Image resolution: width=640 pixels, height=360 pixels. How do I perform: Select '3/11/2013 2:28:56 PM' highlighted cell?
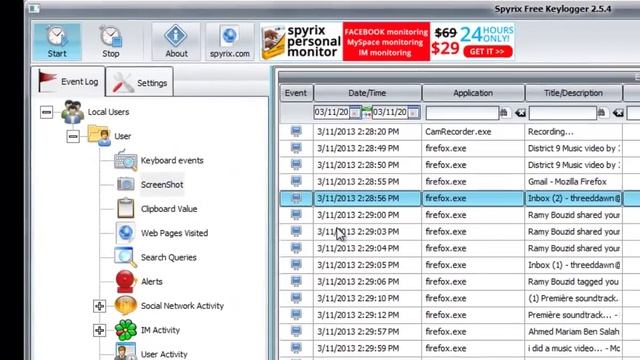pyautogui.click(x=367, y=198)
